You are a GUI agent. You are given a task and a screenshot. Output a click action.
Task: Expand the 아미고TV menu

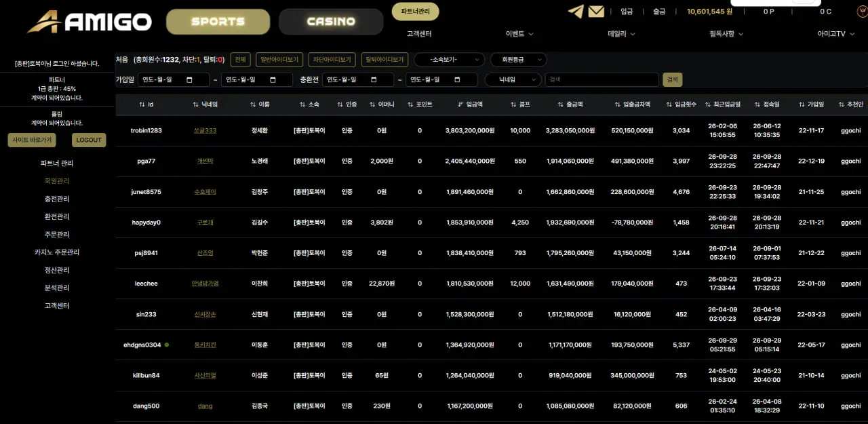point(835,34)
